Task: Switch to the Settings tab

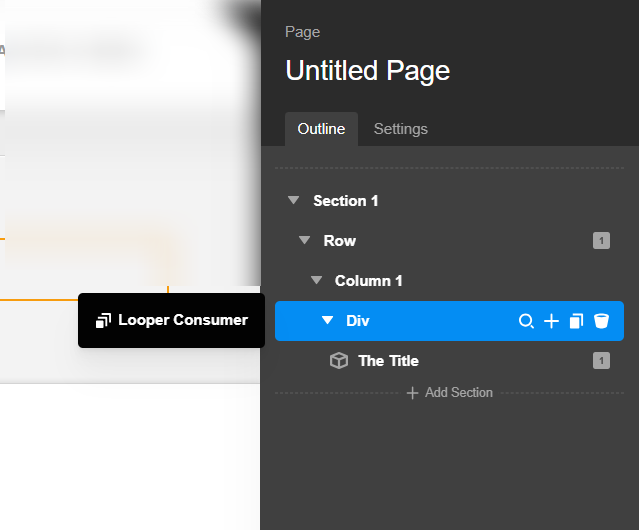Action: tap(400, 129)
